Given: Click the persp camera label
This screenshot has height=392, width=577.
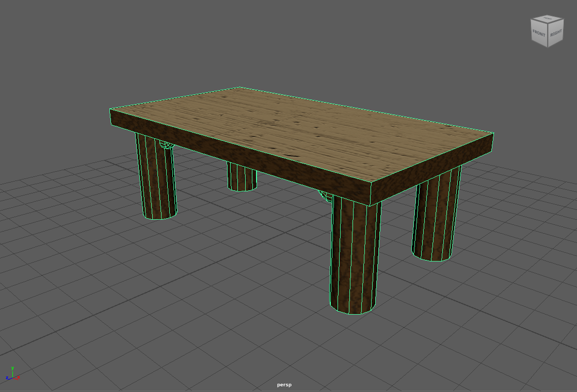Looking at the screenshot, I should [x=284, y=385].
